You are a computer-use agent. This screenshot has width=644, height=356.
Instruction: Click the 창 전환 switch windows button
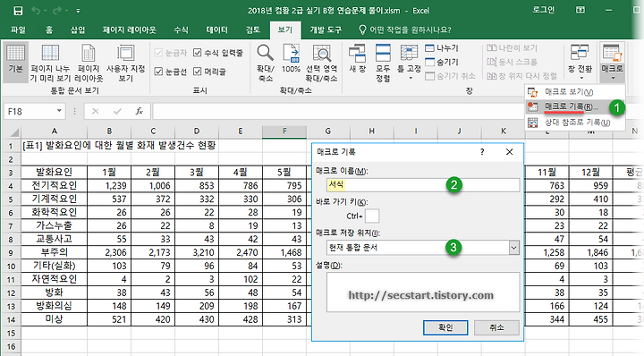pos(580,62)
